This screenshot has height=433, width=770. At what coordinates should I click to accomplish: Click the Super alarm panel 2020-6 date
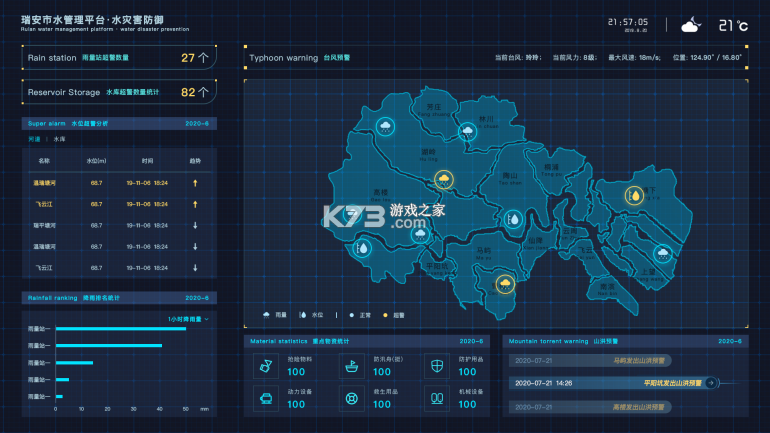[197, 124]
